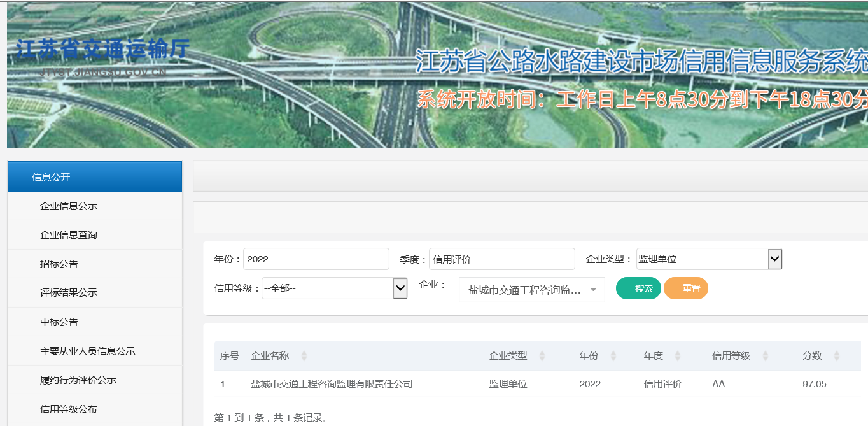
Task: Open the 企业类型 dropdown showing 监理单位
Action: tap(774, 259)
